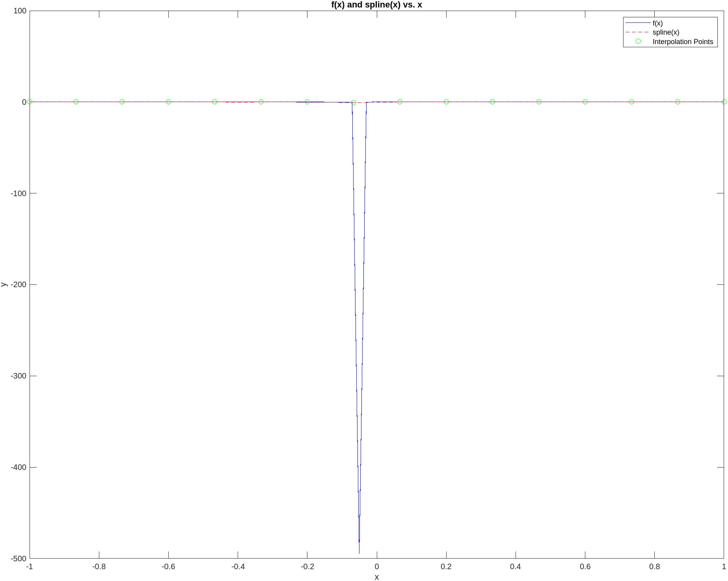
Task: Select the interpolation point marker at x = 0.6
Action: (585, 102)
